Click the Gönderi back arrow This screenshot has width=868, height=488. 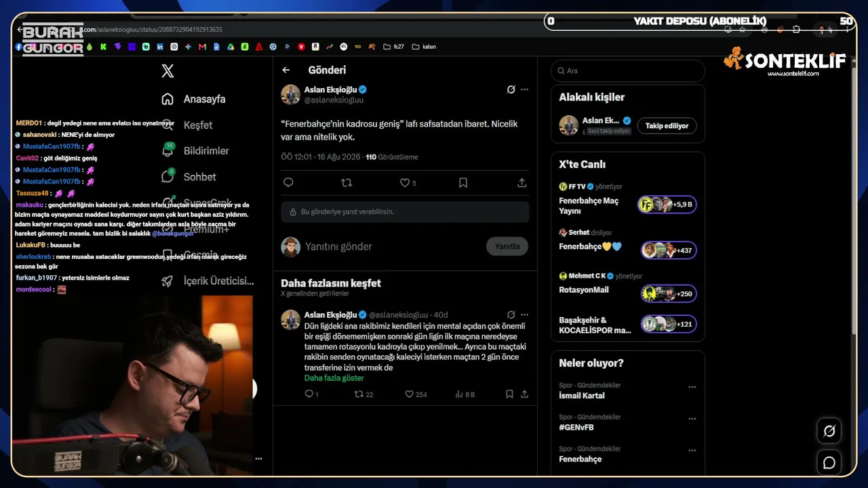coord(286,70)
